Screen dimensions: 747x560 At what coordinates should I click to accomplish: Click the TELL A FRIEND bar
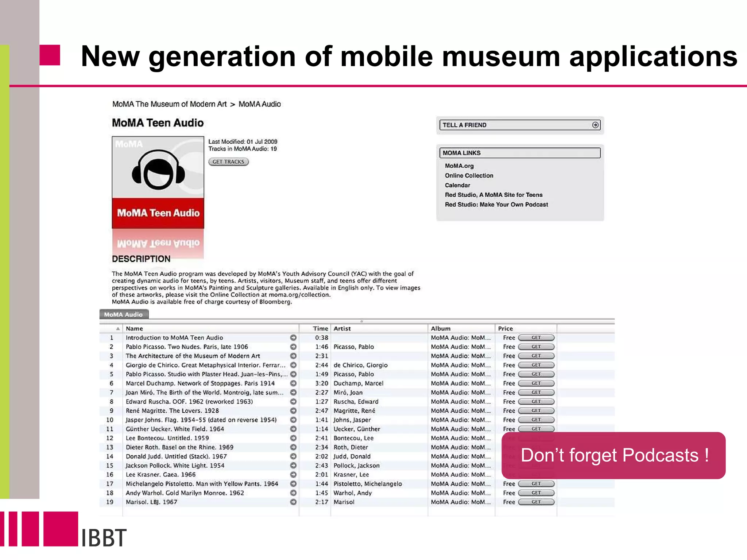coord(520,125)
